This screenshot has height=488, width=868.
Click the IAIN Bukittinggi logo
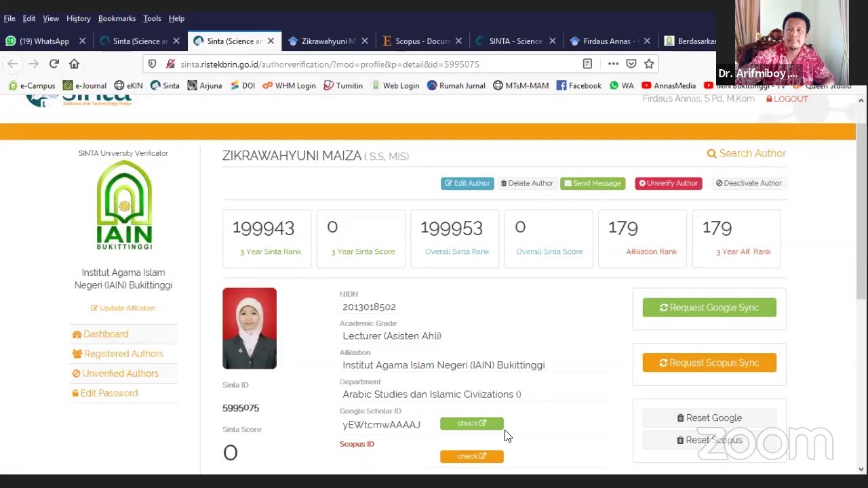click(124, 205)
